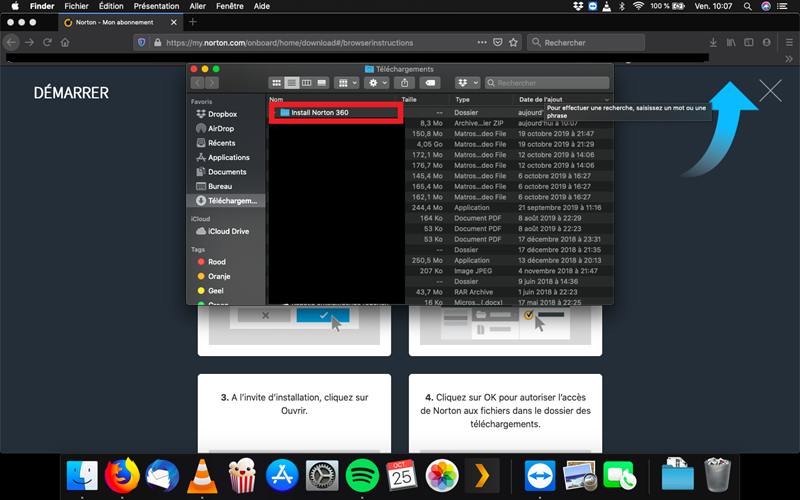This screenshot has width=800, height=500.
Task: Click the Finder search field
Action: coord(547,83)
